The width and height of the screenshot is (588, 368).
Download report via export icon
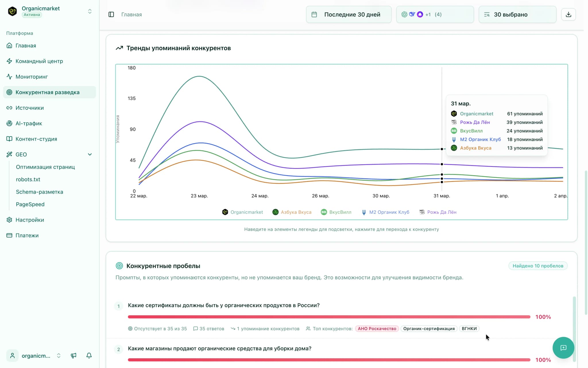568,14
